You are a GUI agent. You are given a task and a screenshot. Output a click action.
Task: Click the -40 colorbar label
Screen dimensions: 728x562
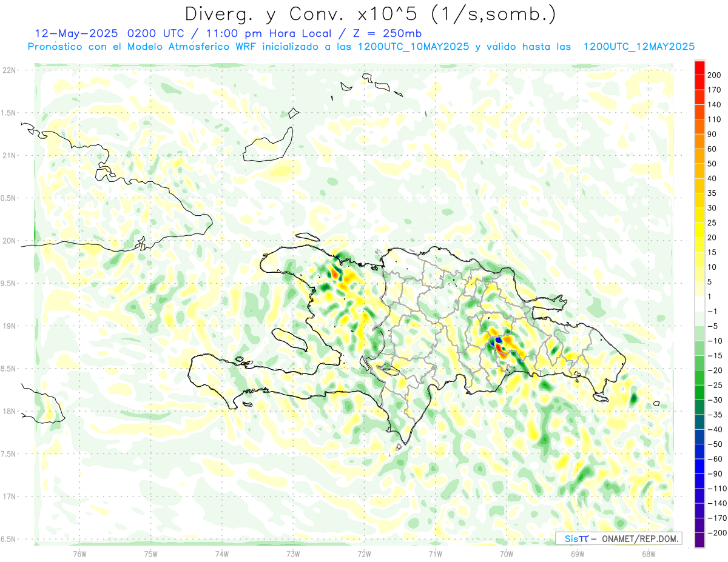[716, 429]
